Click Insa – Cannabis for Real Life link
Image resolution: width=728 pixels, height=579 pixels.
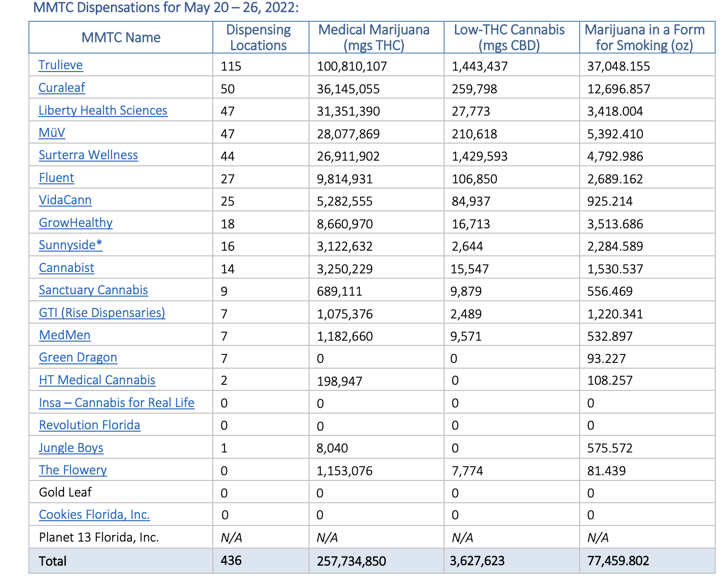tap(117, 403)
